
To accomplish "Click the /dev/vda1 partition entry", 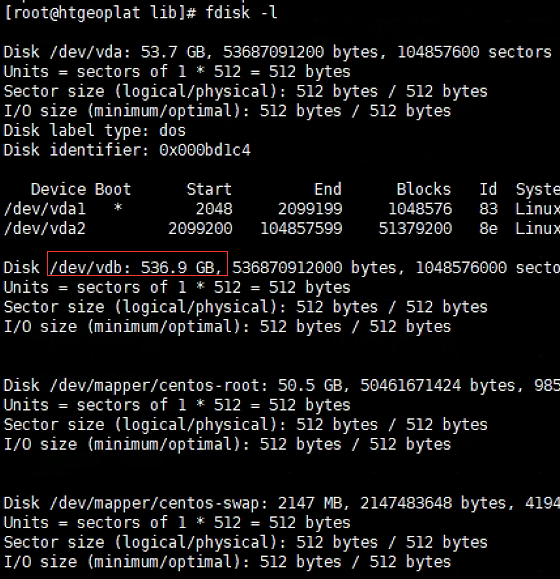I will pyautogui.click(x=45, y=209).
